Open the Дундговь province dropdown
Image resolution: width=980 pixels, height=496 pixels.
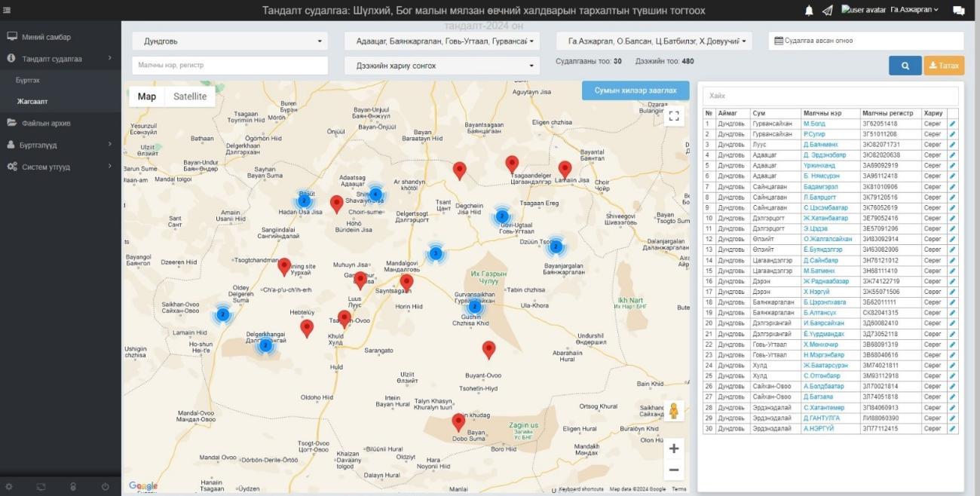coord(230,41)
